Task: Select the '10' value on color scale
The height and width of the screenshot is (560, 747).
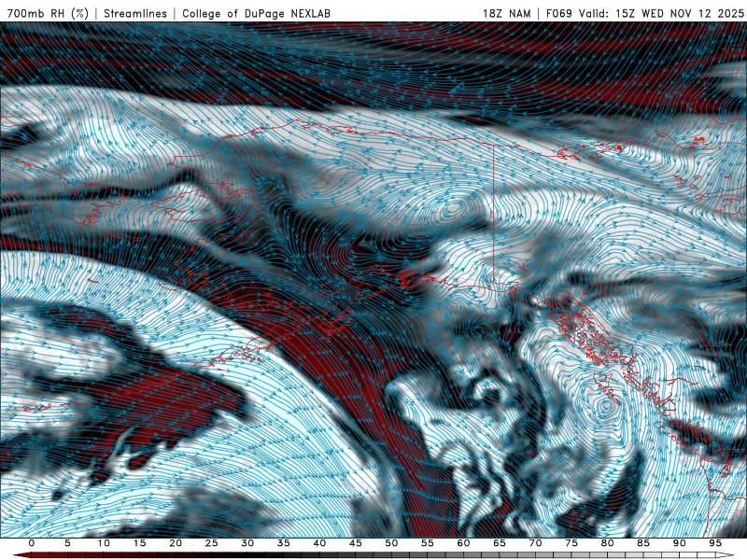Action: pos(104,543)
